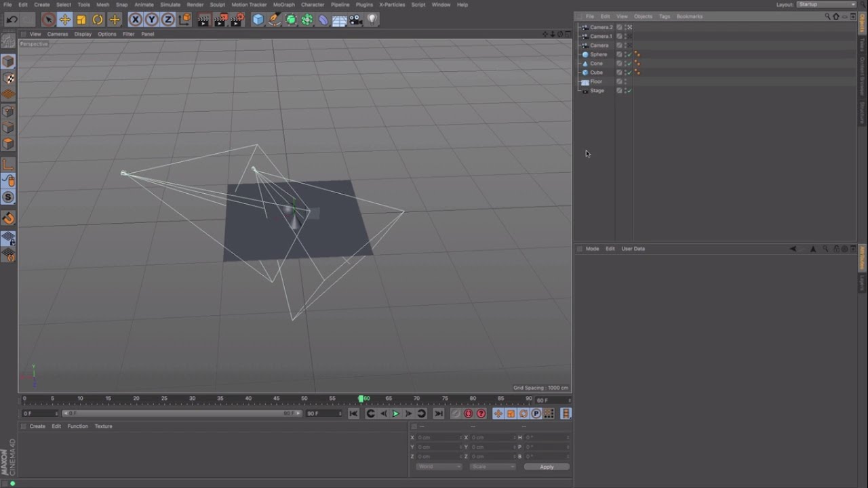Select the Scale tool
This screenshot has height=488, width=868.
click(81, 20)
